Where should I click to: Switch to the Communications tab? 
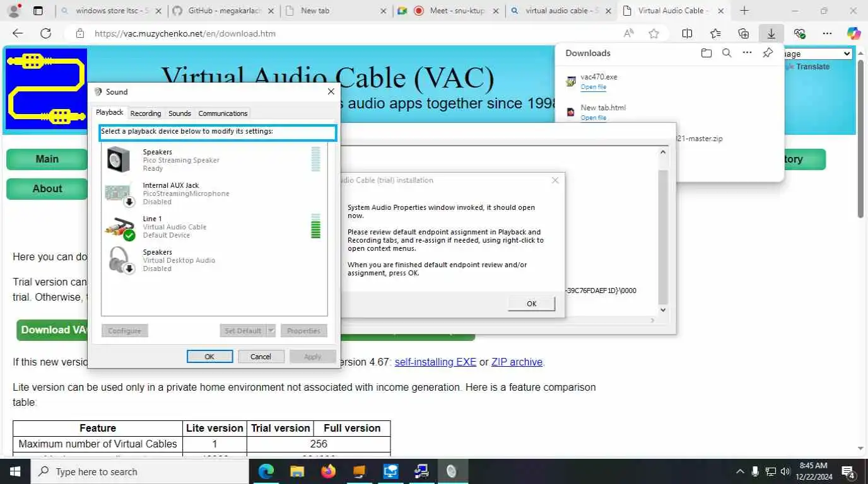point(223,113)
